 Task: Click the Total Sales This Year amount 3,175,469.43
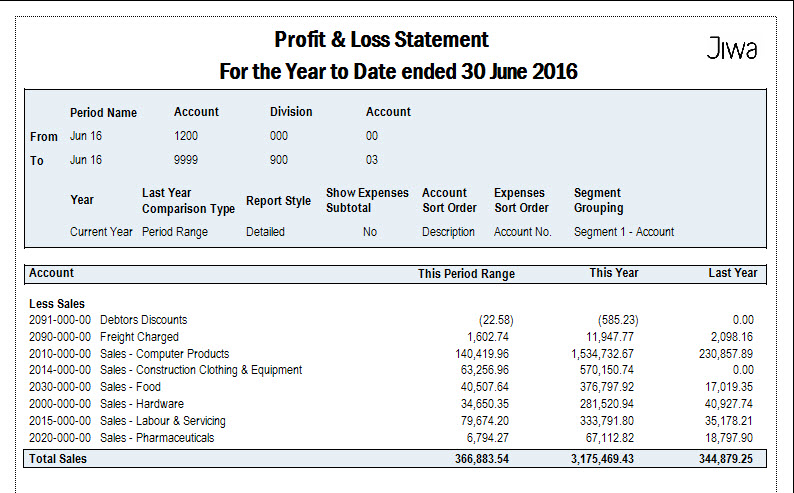click(602, 459)
